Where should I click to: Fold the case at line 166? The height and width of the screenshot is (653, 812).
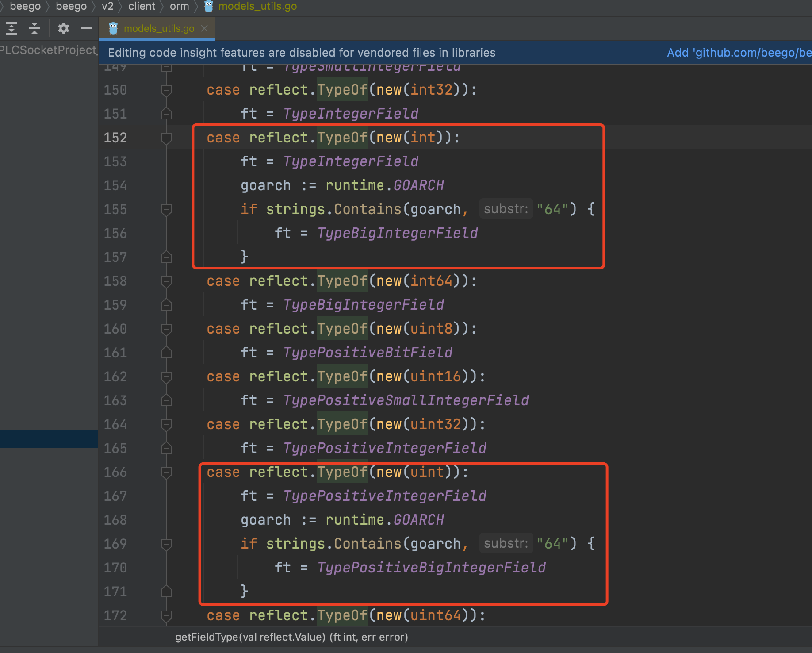[x=166, y=472]
